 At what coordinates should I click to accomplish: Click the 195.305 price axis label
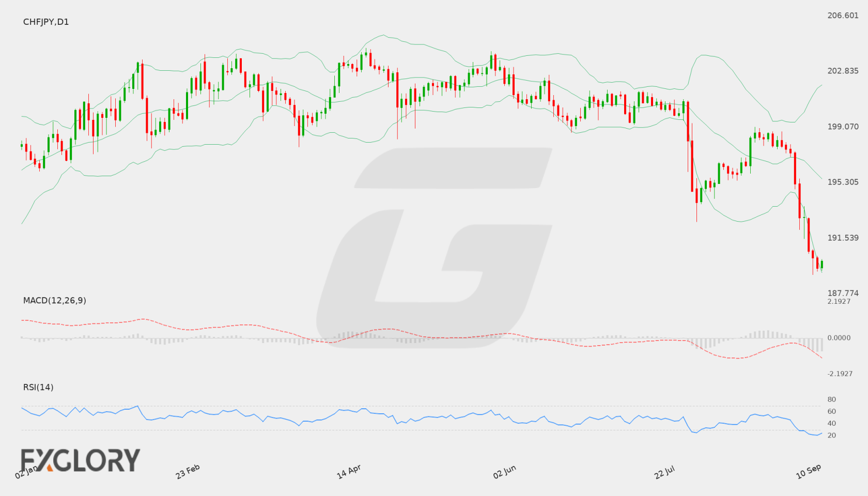tap(843, 182)
